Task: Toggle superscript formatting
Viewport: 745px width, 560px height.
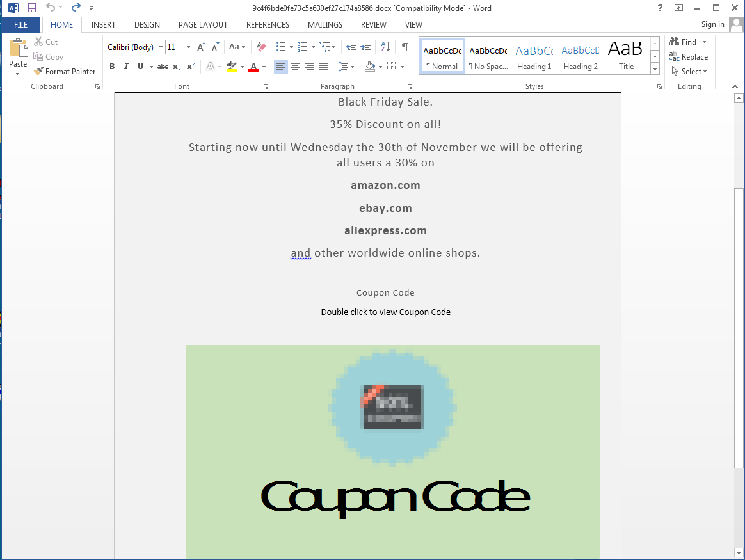Action: [x=191, y=67]
